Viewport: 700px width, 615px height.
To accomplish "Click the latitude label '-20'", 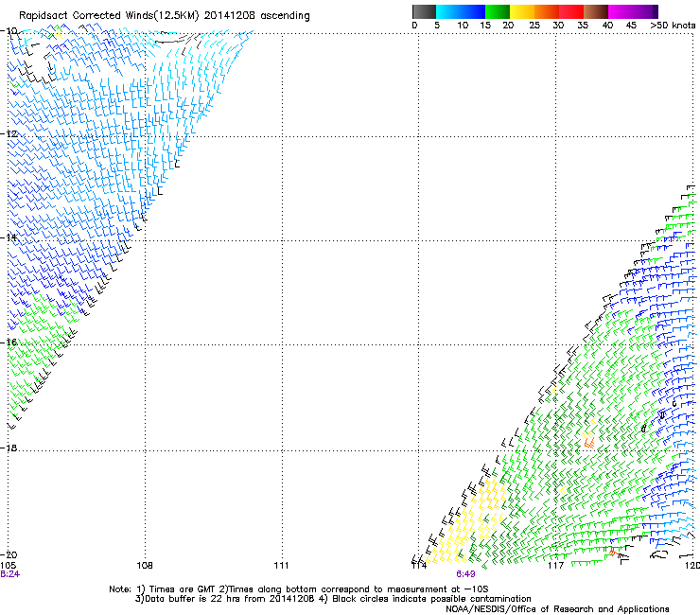I will coord(9,554).
